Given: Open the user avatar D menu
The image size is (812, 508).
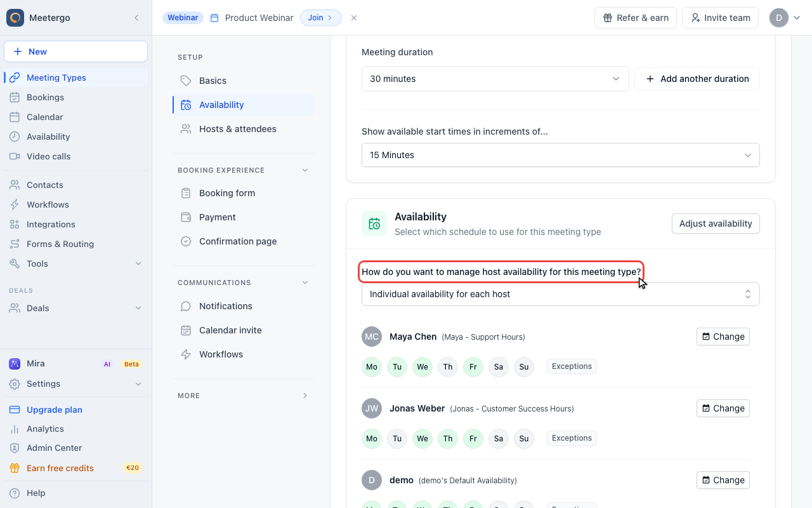Looking at the screenshot, I should click(x=785, y=18).
